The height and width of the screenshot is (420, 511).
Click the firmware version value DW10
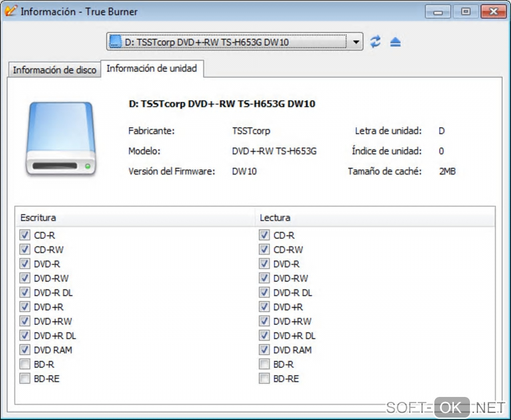point(244,171)
